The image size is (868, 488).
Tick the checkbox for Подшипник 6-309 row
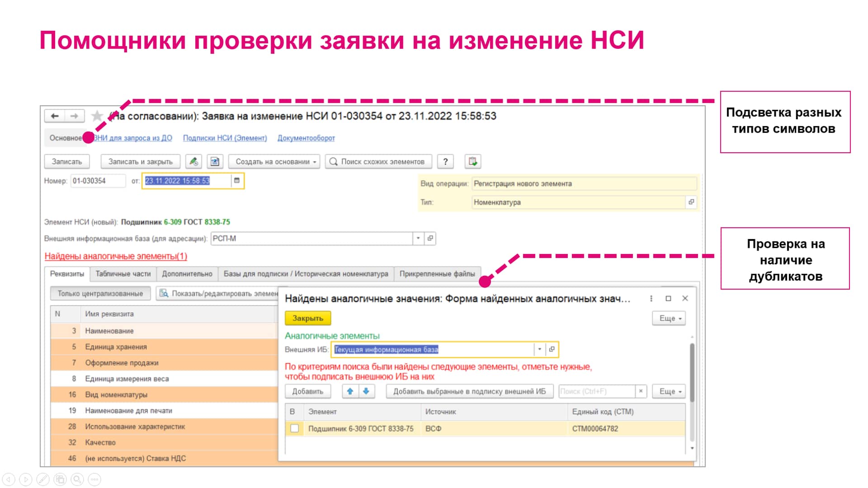(x=294, y=428)
